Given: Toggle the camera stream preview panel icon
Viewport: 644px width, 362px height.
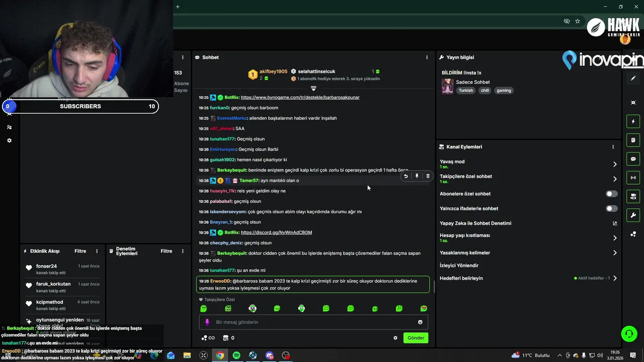Looking at the screenshot, I should pos(633,196).
